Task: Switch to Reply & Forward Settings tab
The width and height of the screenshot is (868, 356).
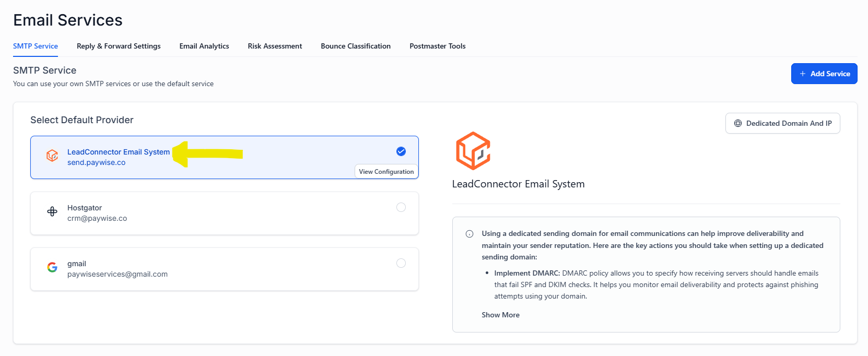Action: point(119,46)
